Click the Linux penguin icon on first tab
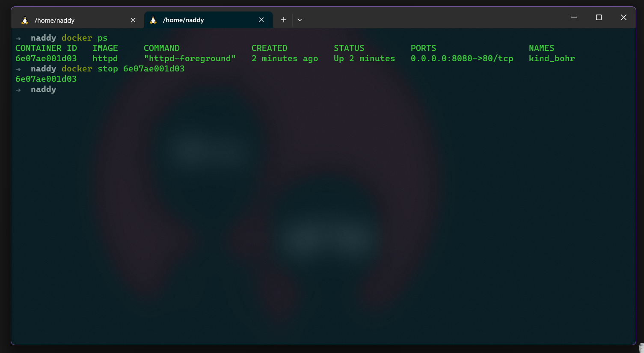The width and height of the screenshot is (644, 353). pyautogui.click(x=25, y=20)
